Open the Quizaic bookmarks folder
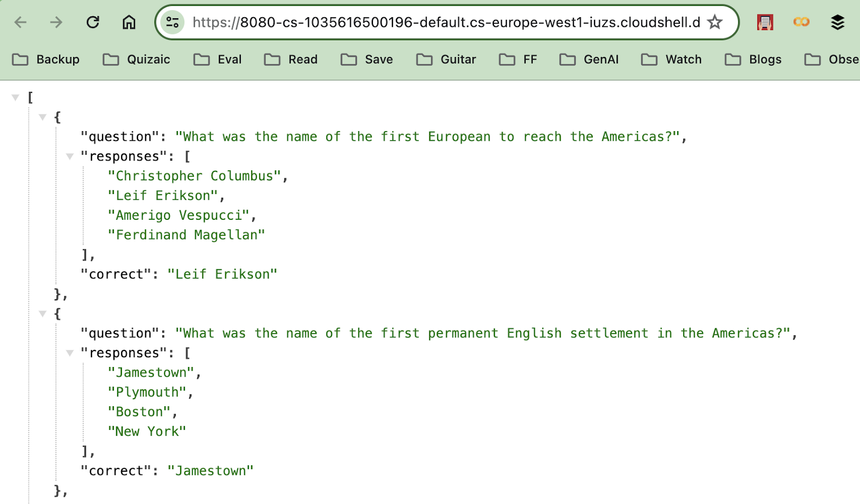This screenshot has height=504, width=860. coord(137,59)
